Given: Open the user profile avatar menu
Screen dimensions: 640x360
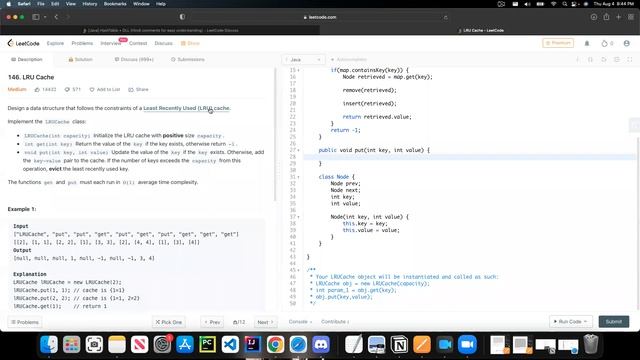Looking at the screenshot, I should coord(627,43).
